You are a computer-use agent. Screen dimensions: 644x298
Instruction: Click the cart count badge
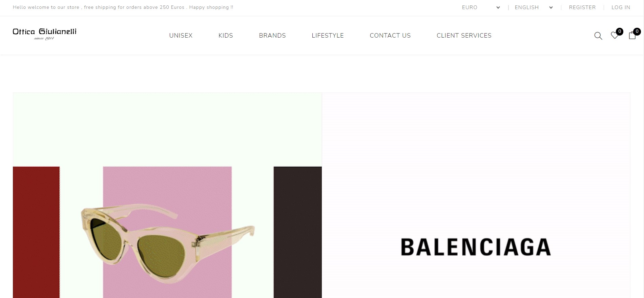[637, 31]
